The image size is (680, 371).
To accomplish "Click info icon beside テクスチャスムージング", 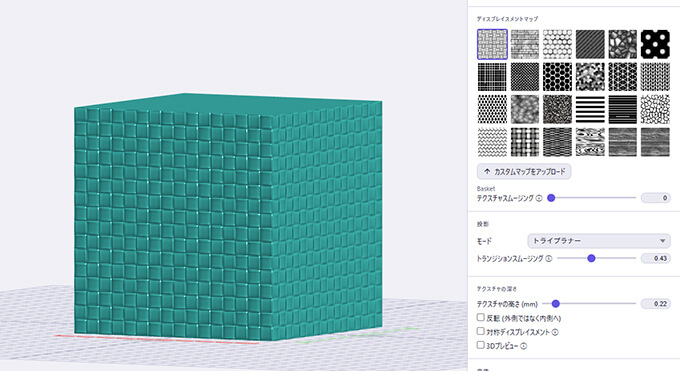I will pyautogui.click(x=539, y=198).
